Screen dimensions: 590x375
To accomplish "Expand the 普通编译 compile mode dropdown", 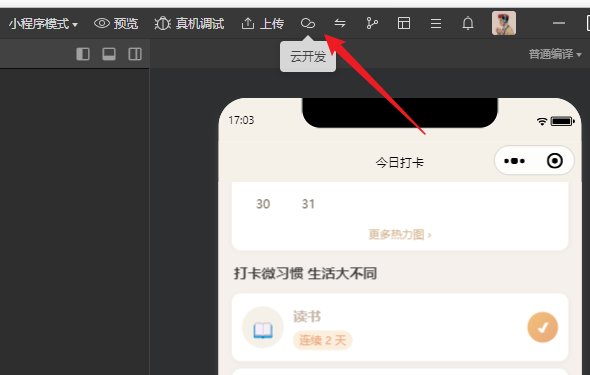I will [x=555, y=54].
